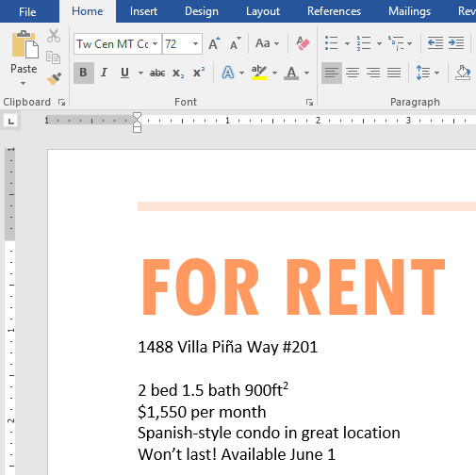The width and height of the screenshot is (476, 475).
Task: Click the Clear All Formatting eraser icon
Action: 303,43
